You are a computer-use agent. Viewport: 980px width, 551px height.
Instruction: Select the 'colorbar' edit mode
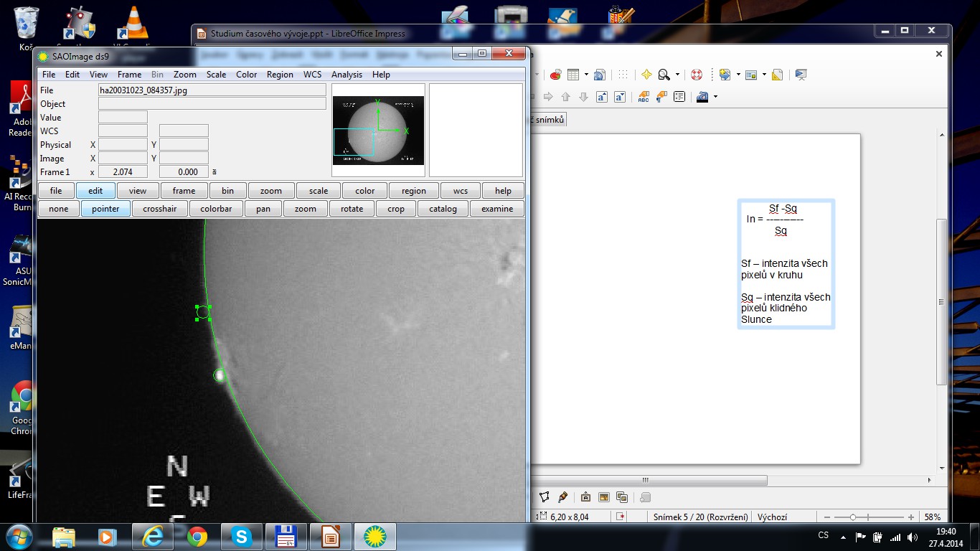216,209
